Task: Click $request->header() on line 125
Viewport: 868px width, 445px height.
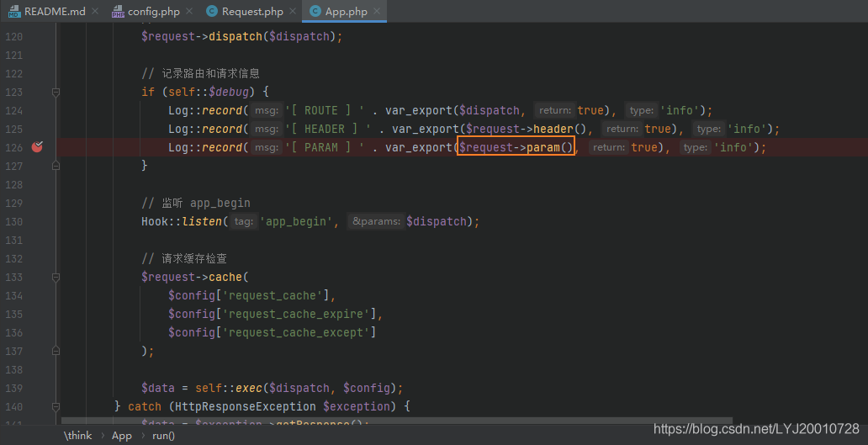Action: 526,129
